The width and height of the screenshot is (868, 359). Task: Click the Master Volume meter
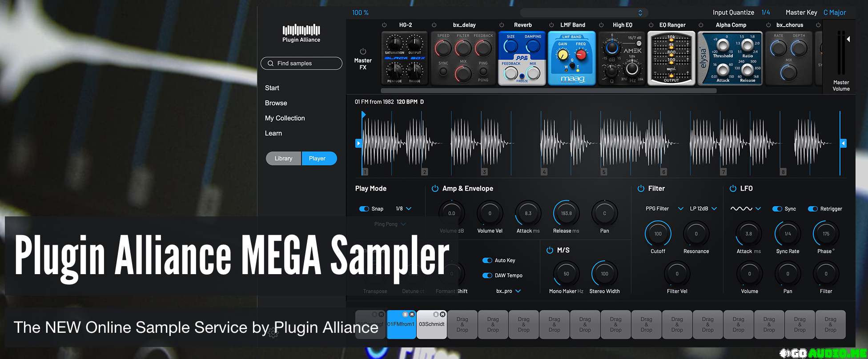841,52
